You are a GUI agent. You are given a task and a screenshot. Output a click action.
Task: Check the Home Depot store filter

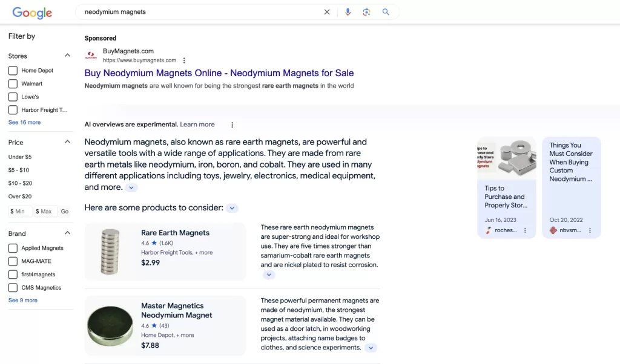(13, 70)
